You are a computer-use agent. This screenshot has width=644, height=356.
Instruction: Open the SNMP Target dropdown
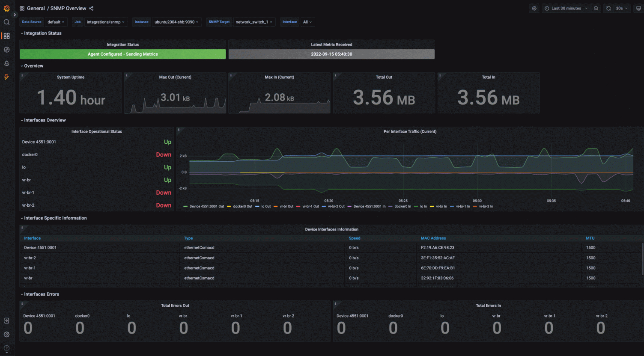pyautogui.click(x=254, y=22)
